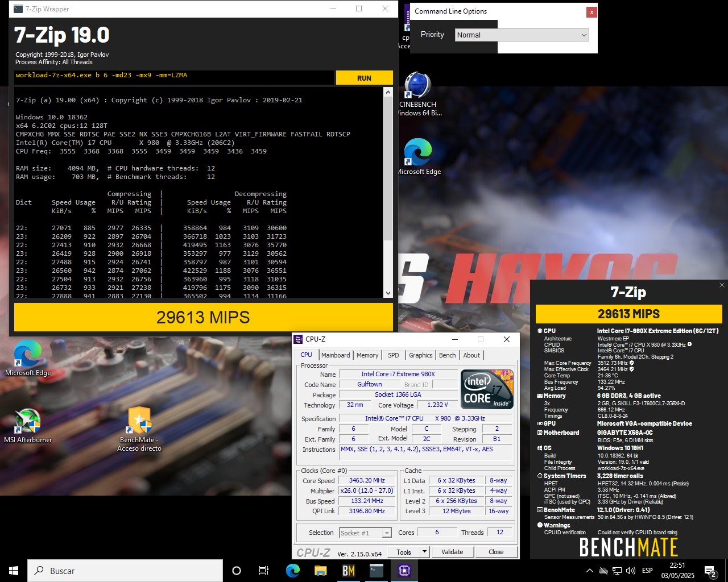The image size is (728, 582).
Task: Switch to console window taskbar icon
Action: pyautogui.click(x=377, y=571)
